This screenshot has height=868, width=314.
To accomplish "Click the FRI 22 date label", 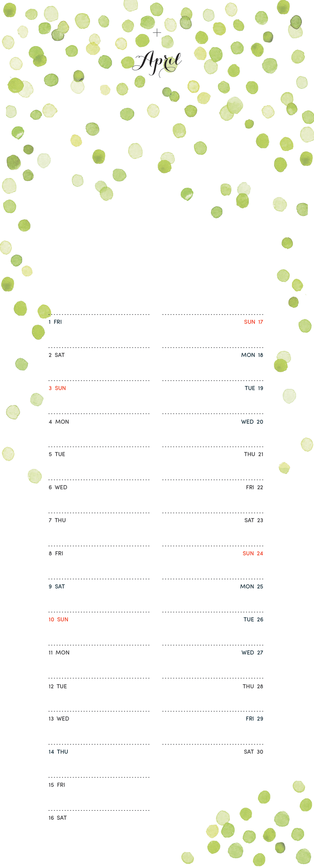I will point(255,487).
